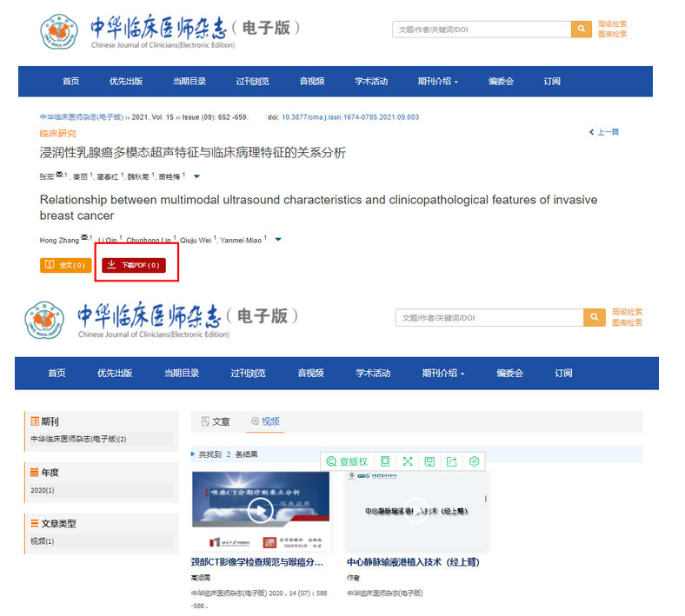The width and height of the screenshot is (685, 616).
Task: Open 高级检索 on the video results page
Action: coord(627,312)
